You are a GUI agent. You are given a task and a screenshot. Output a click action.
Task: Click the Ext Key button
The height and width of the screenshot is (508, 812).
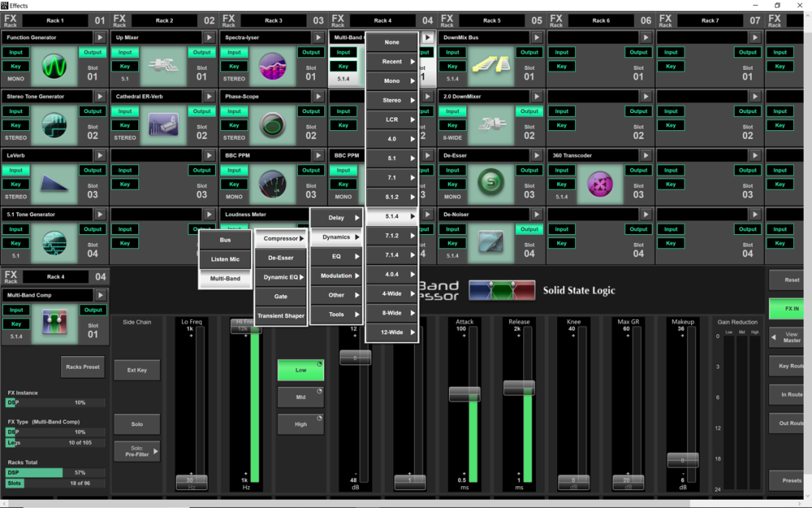138,370
